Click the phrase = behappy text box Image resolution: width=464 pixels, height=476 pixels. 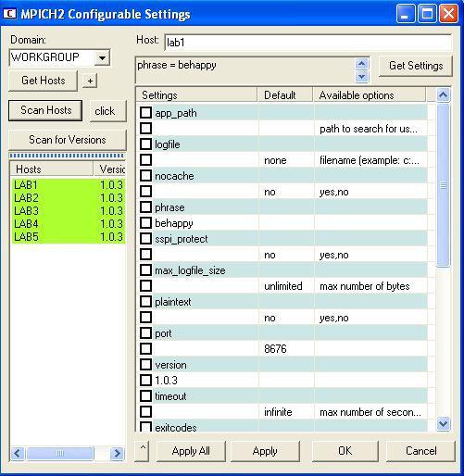pos(245,70)
